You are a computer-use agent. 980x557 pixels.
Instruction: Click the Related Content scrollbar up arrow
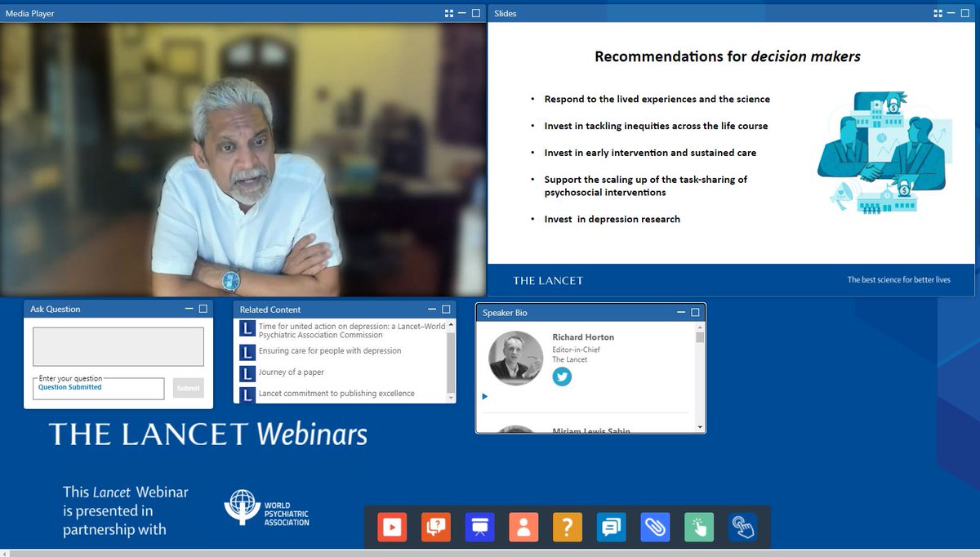point(451,325)
